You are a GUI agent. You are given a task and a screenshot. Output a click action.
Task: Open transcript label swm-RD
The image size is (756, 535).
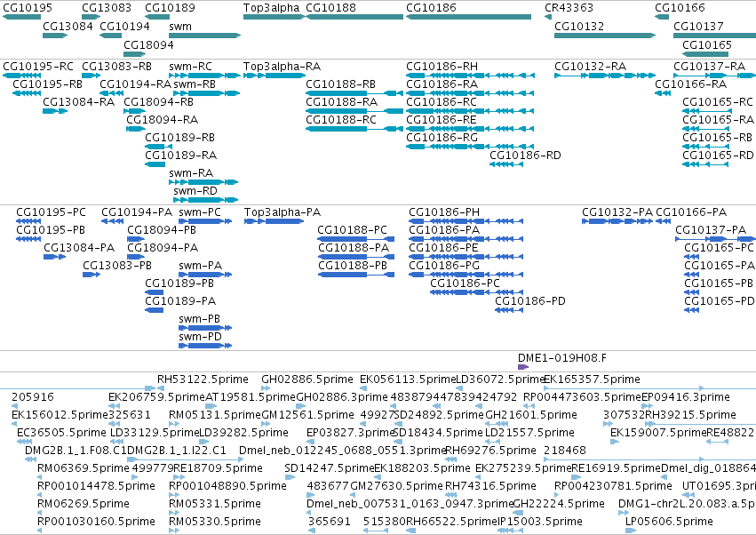pos(195,190)
